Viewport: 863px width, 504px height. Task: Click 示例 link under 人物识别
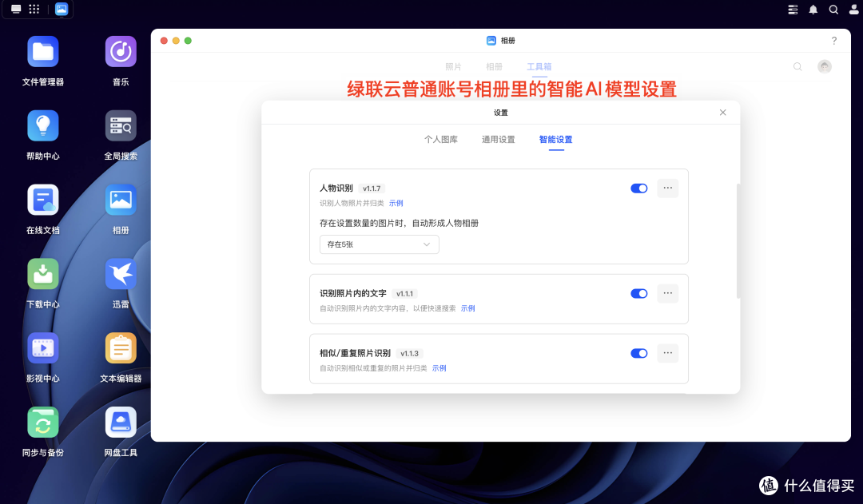click(396, 203)
